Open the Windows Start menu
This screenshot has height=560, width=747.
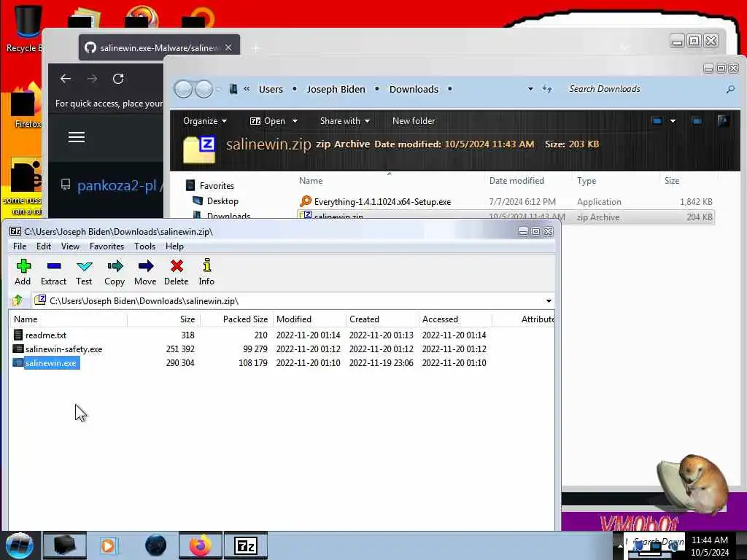[19, 545]
